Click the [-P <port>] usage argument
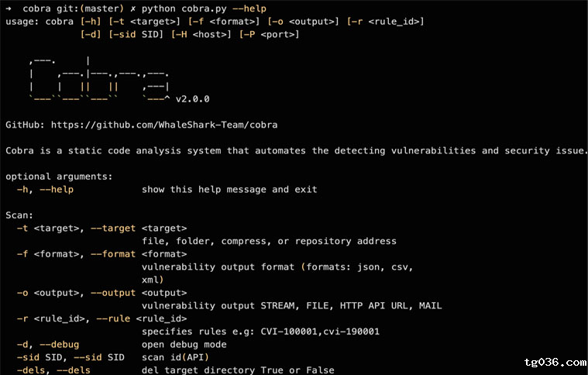The height and width of the screenshot is (375, 588). click(270, 35)
